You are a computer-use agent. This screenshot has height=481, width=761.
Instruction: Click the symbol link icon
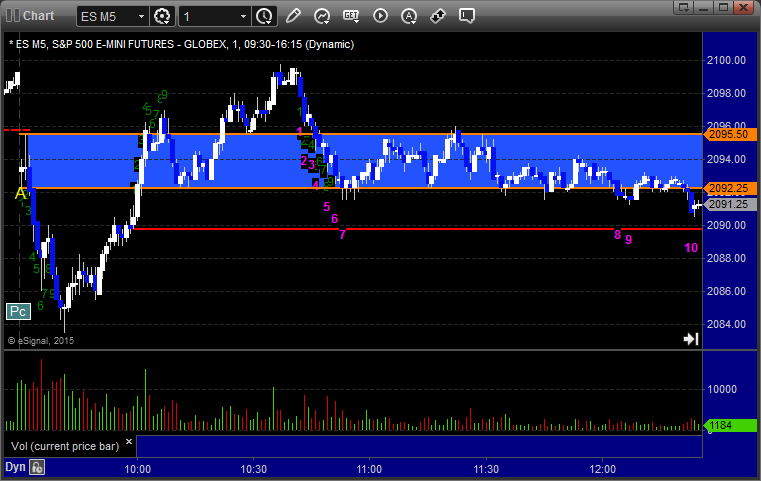click(438, 16)
